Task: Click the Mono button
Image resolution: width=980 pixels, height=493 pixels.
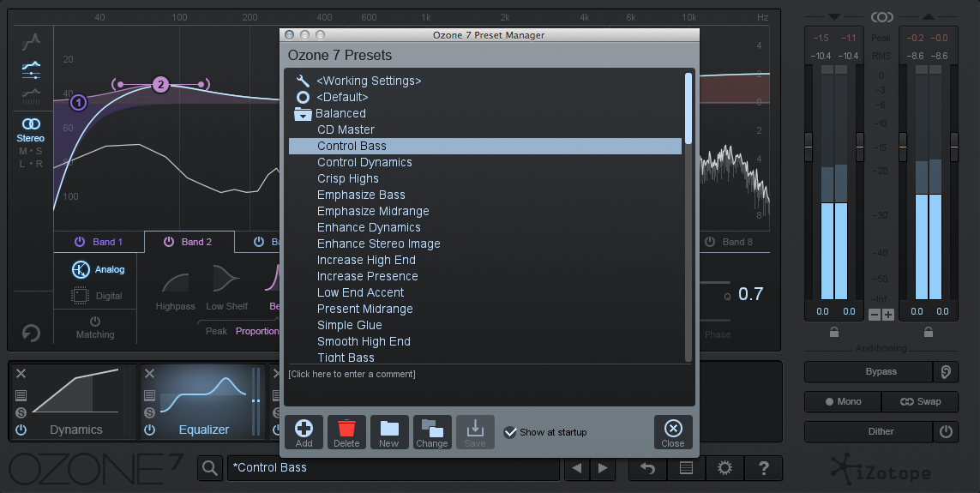Action: point(843,402)
